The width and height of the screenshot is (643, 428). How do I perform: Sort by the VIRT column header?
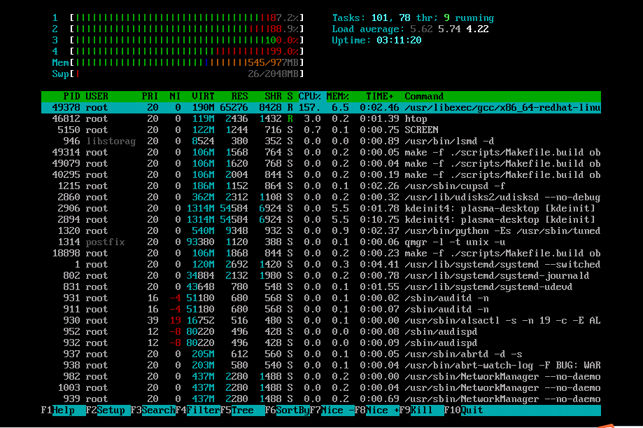pos(203,96)
